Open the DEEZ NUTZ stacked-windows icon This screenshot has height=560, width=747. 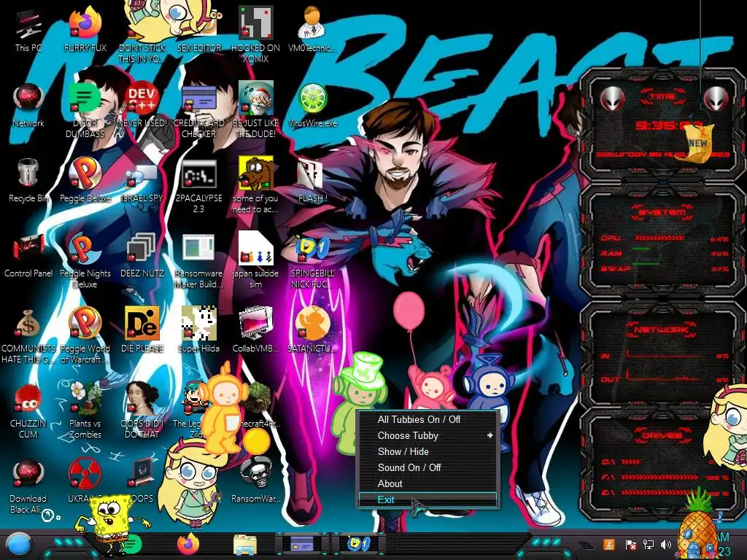(142, 256)
